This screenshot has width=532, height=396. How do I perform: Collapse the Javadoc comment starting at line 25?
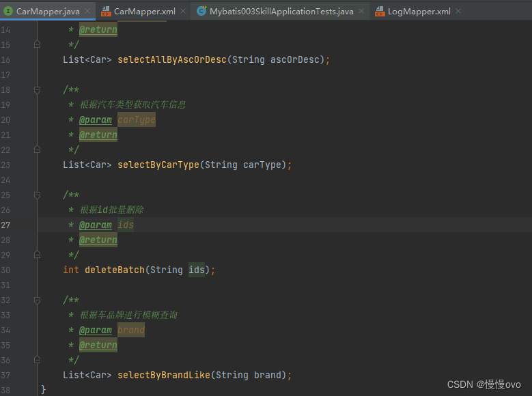38,195
